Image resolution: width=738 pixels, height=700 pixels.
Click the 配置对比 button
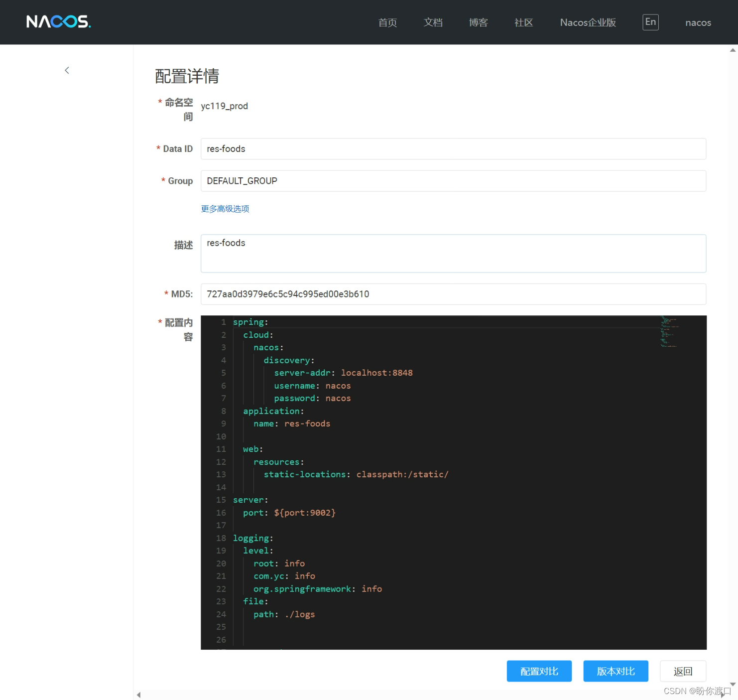click(x=539, y=671)
